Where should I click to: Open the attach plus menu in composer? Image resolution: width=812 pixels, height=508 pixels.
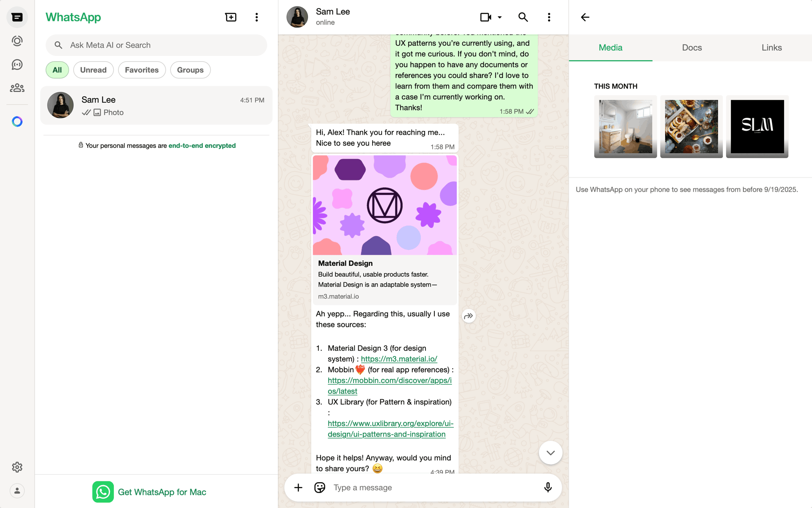(298, 488)
